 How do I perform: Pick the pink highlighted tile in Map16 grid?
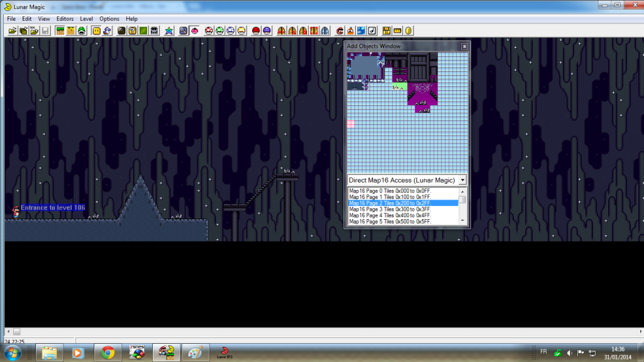351,124
